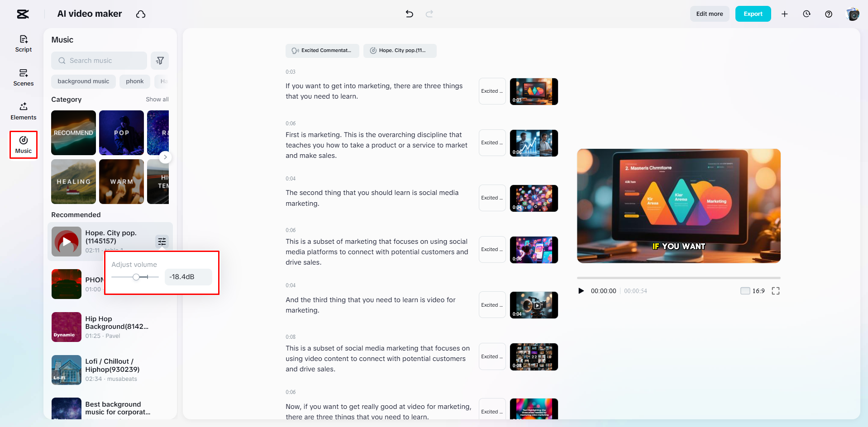Viewport: 868px width, 427px height.
Task: Click the Search music field
Action: [99, 61]
